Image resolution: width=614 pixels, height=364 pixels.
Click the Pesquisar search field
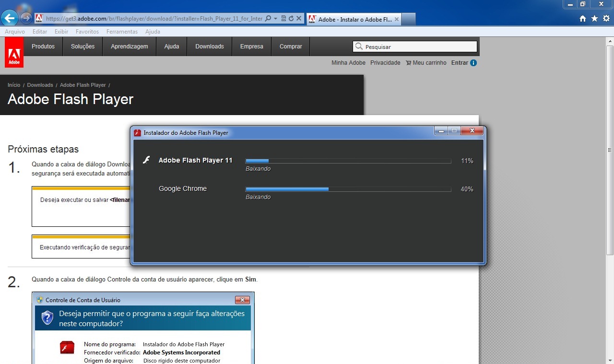click(415, 47)
